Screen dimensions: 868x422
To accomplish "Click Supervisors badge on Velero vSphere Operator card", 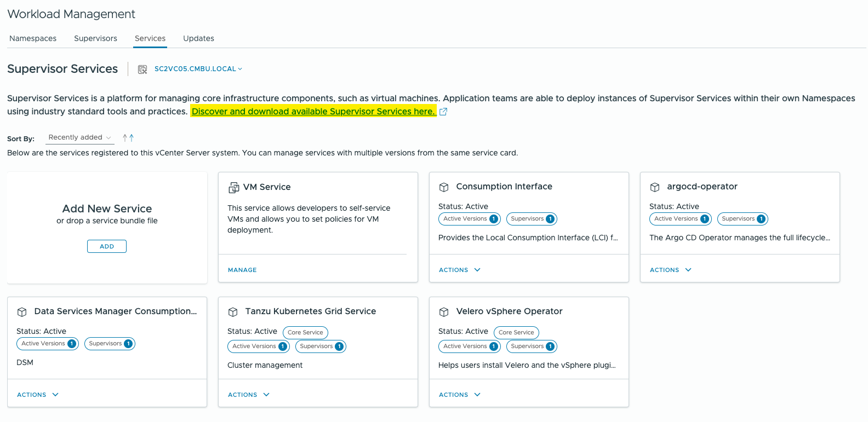I will point(532,346).
